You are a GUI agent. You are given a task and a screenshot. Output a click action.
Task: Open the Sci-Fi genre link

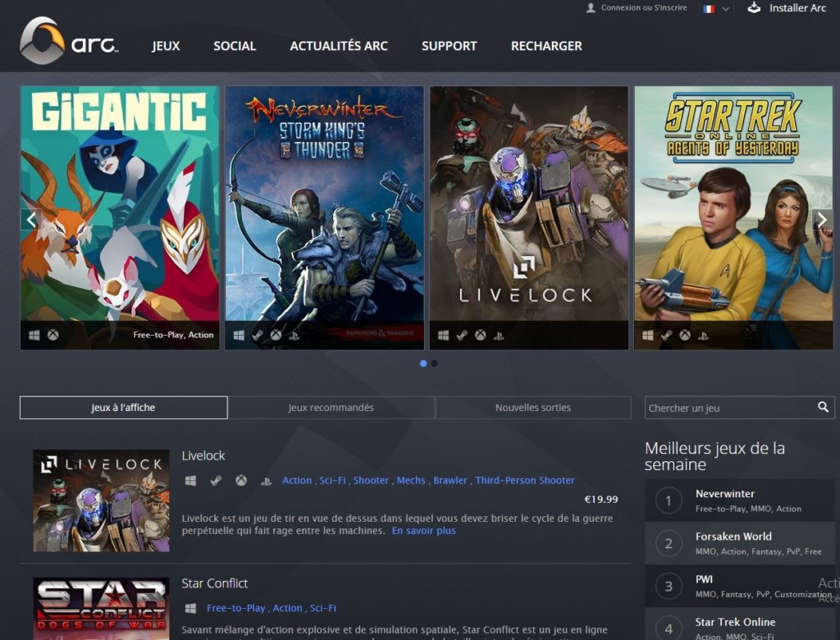click(336, 480)
